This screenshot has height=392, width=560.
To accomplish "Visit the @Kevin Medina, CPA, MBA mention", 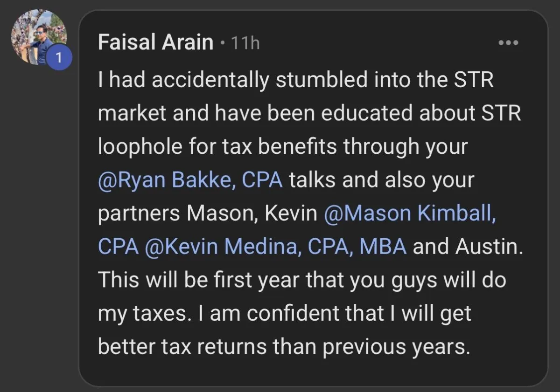I will [x=276, y=247].
